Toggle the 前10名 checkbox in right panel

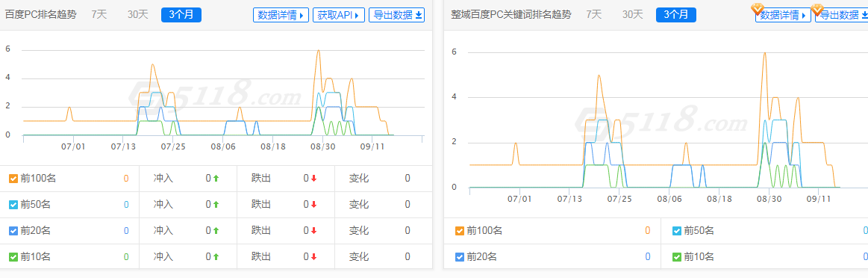676,257
